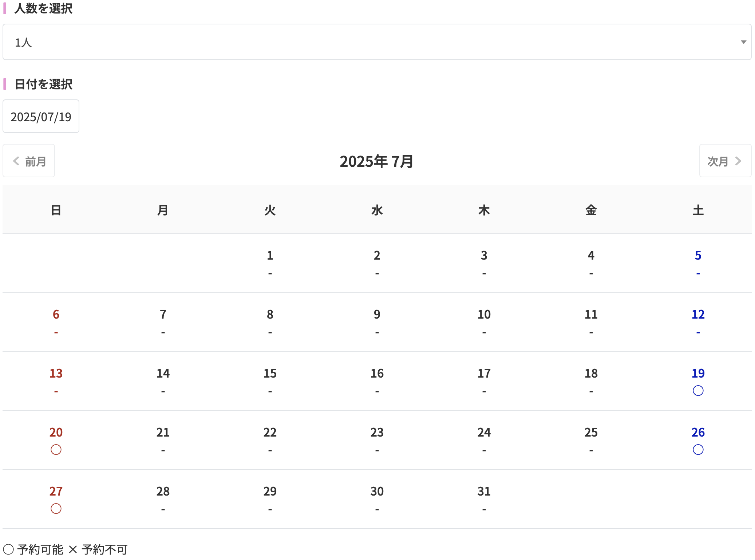Click the 土 Saturday column header
Viewport: 755px width, 560px height.
(x=698, y=210)
